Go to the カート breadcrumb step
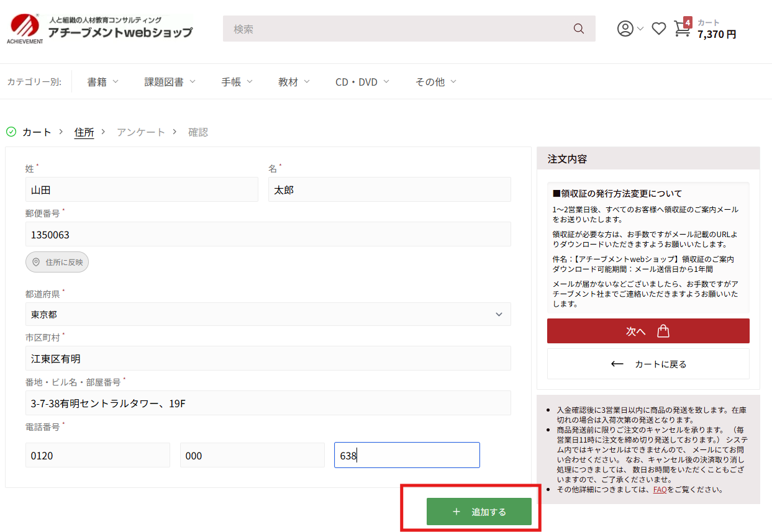Screen dimensions: 772x532 pos(37,132)
